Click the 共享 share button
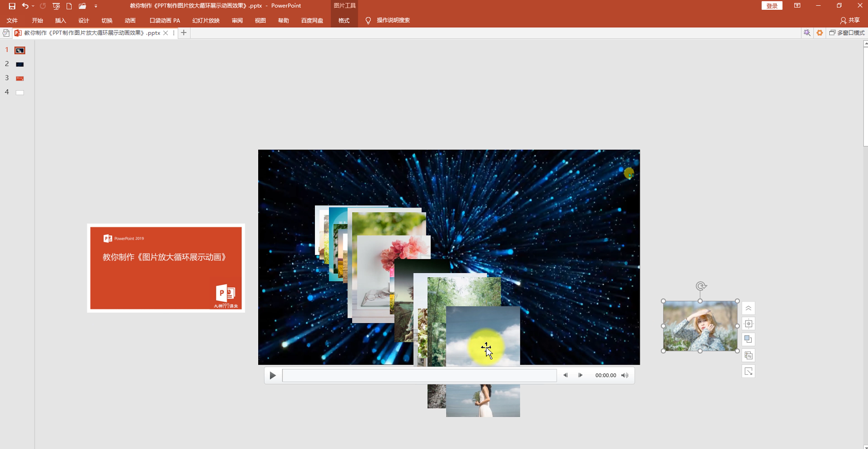This screenshot has width=868, height=449. tap(850, 21)
